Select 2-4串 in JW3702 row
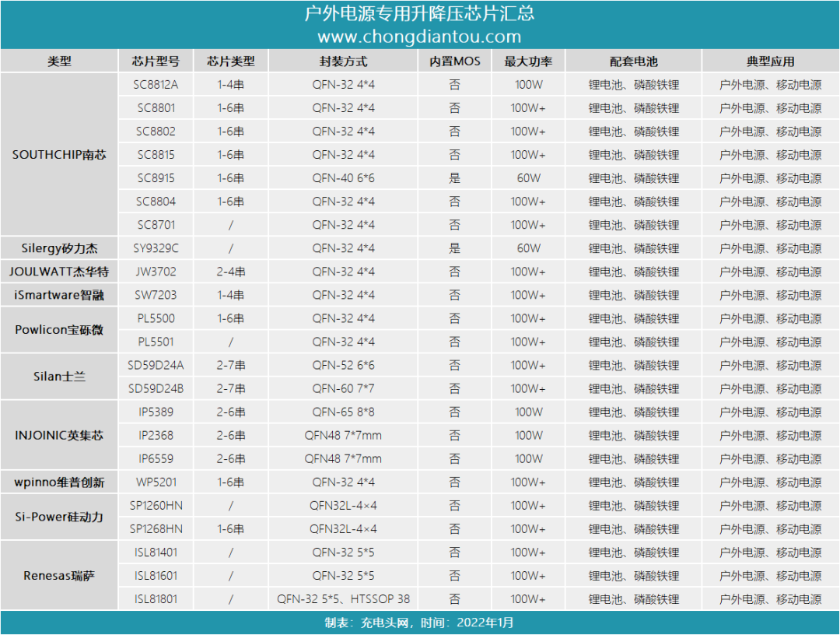840x635 pixels. [231, 272]
